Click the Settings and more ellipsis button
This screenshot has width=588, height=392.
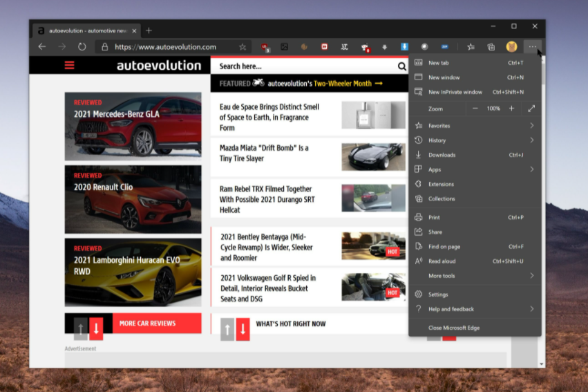click(532, 47)
